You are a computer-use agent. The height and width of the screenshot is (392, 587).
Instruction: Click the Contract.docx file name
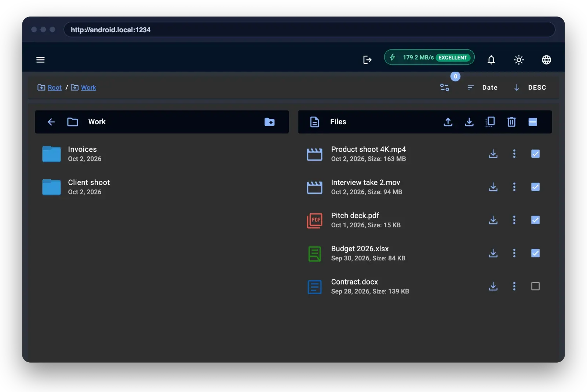354,282
